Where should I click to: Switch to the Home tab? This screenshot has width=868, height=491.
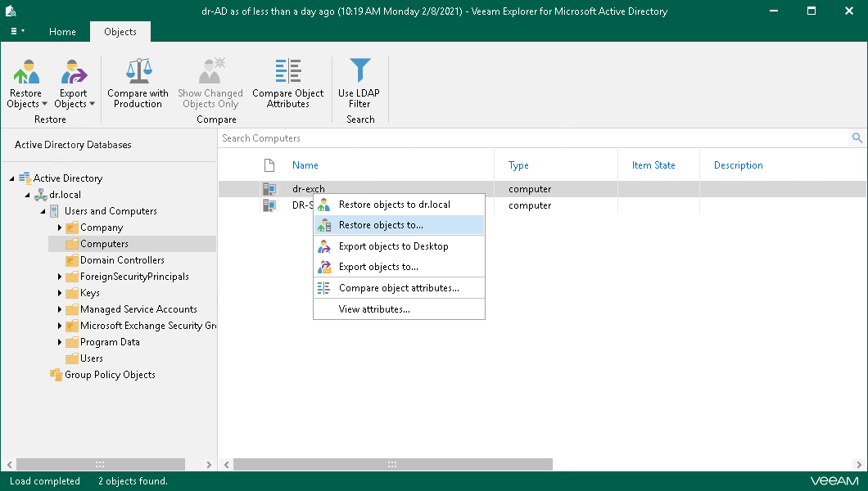tap(62, 32)
